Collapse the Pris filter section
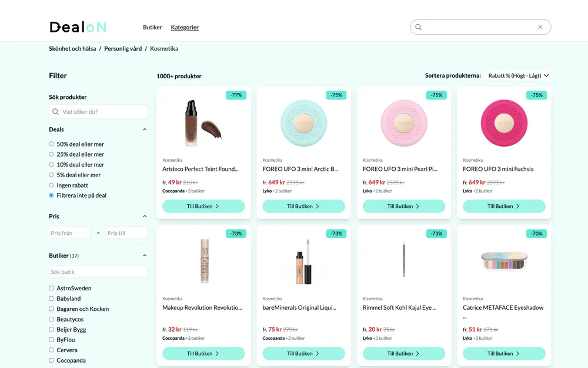Viewport: 588px width, 368px height. [x=145, y=216]
